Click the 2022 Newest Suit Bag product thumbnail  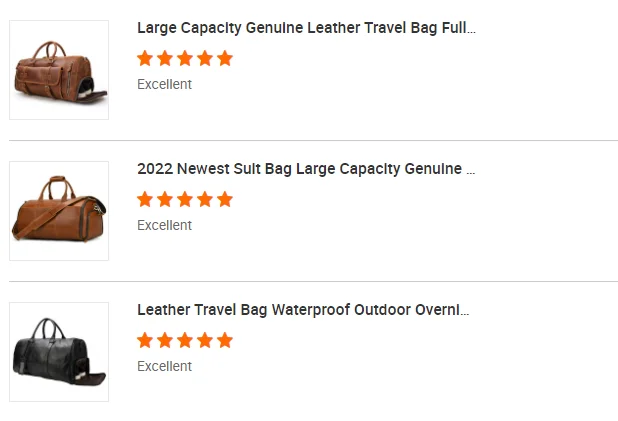59,211
